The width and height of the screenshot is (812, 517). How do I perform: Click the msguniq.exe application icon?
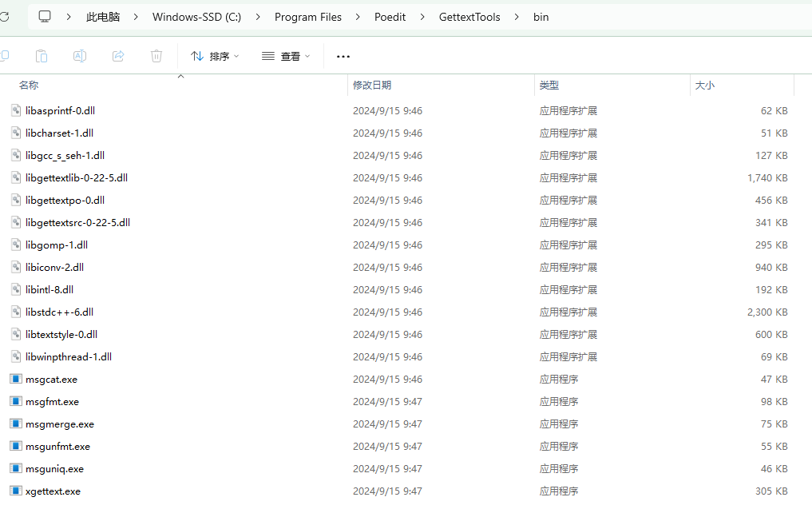click(16, 468)
